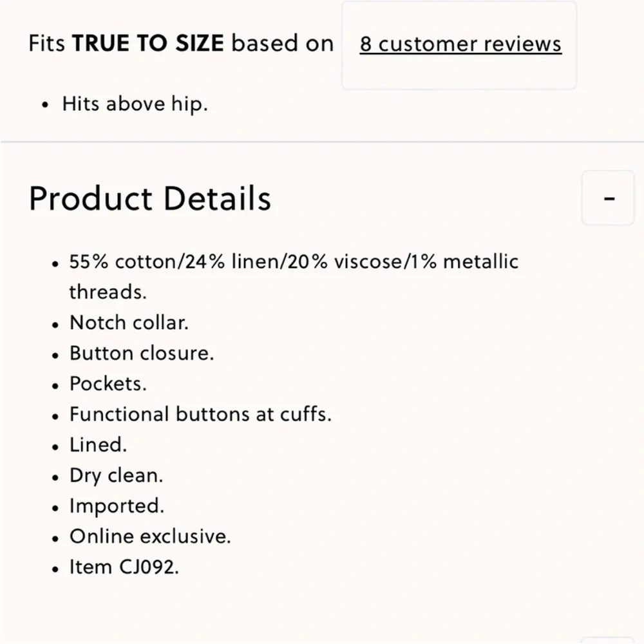Select the 'Lined.' bullet item
Image resolution: width=644 pixels, height=644 pixels.
(99, 444)
